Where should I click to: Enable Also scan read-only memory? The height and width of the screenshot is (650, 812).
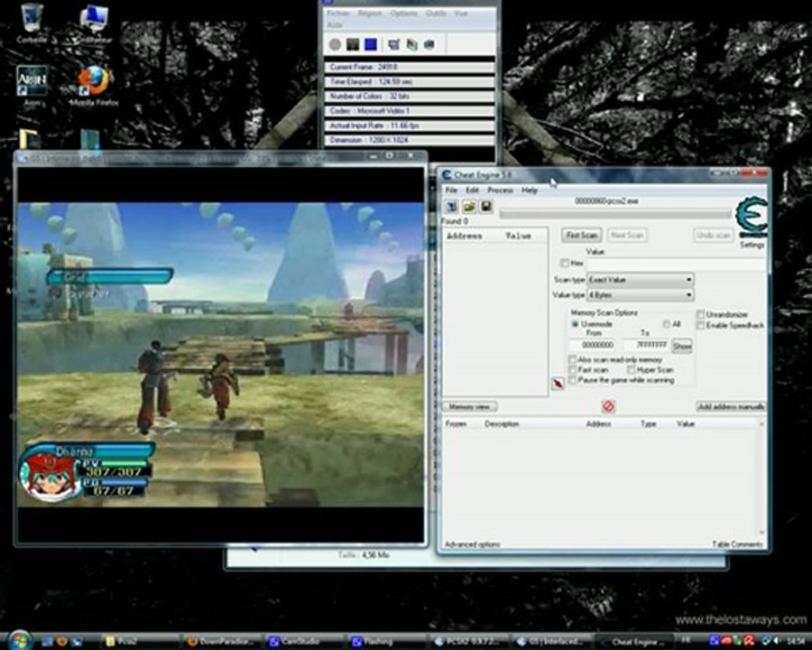pos(573,359)
